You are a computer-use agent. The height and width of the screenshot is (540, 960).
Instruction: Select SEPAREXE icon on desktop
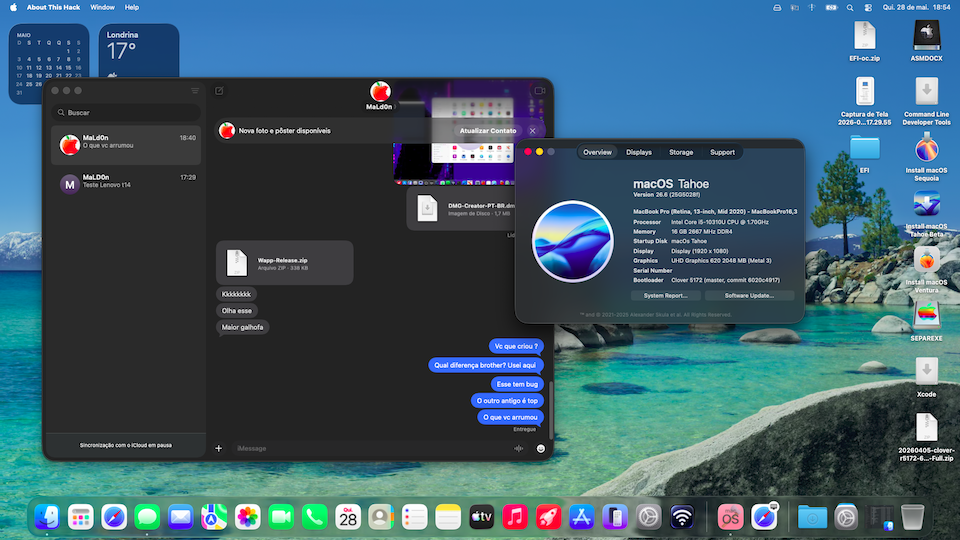tap(926, 322)
